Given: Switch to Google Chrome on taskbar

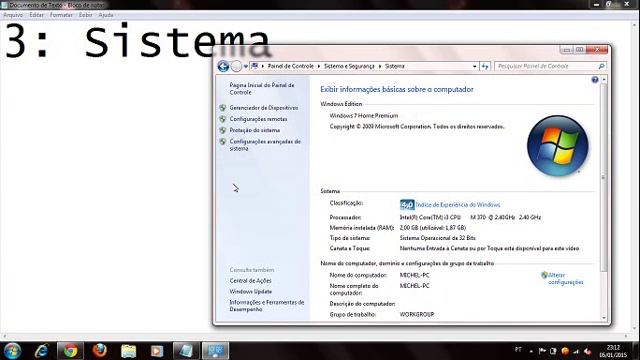Looking at the screenshot, I should (70, 351).
